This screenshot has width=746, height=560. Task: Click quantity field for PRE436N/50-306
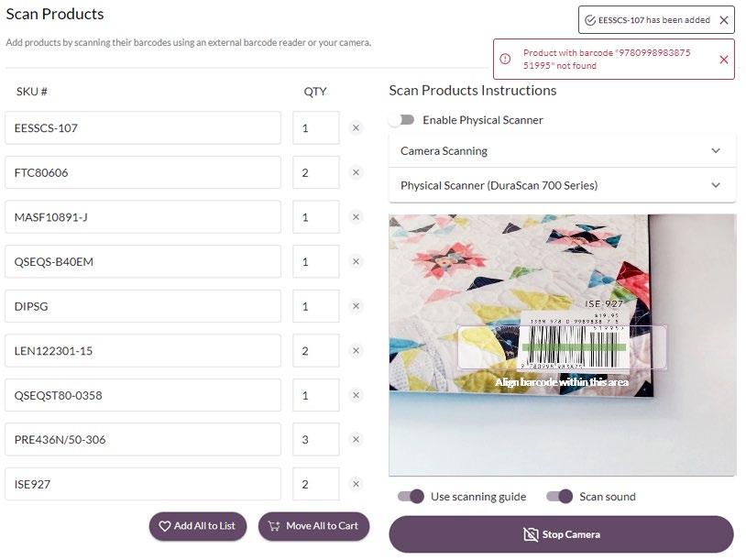click(315, 440)
